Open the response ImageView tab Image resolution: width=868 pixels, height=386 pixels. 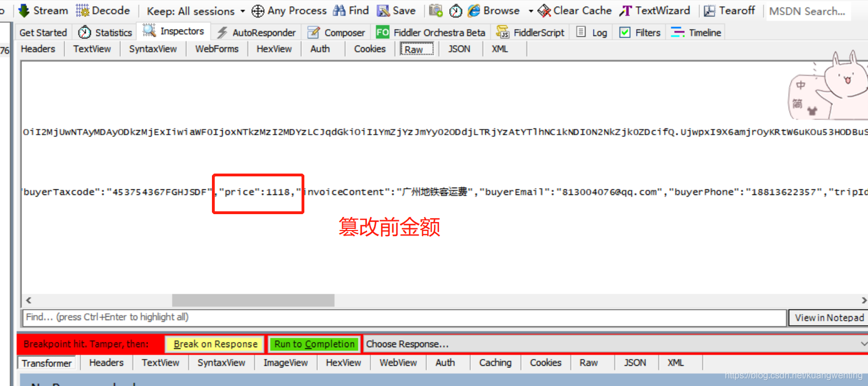click(x=286, y=363)
